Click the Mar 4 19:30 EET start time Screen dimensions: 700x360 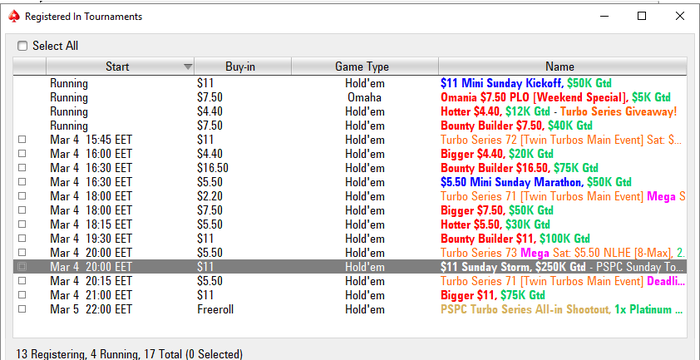click(x=91, y=239)
